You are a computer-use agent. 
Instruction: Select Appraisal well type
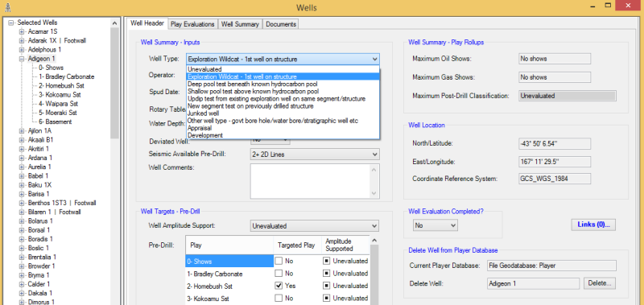(x=283, y=128)
